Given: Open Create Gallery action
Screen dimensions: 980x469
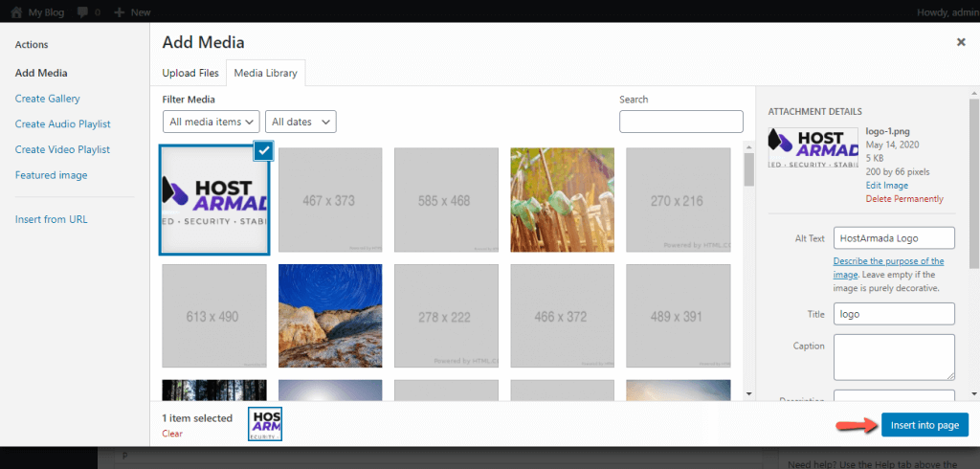Looking at the screenshot, I should [x=48, y=99].
